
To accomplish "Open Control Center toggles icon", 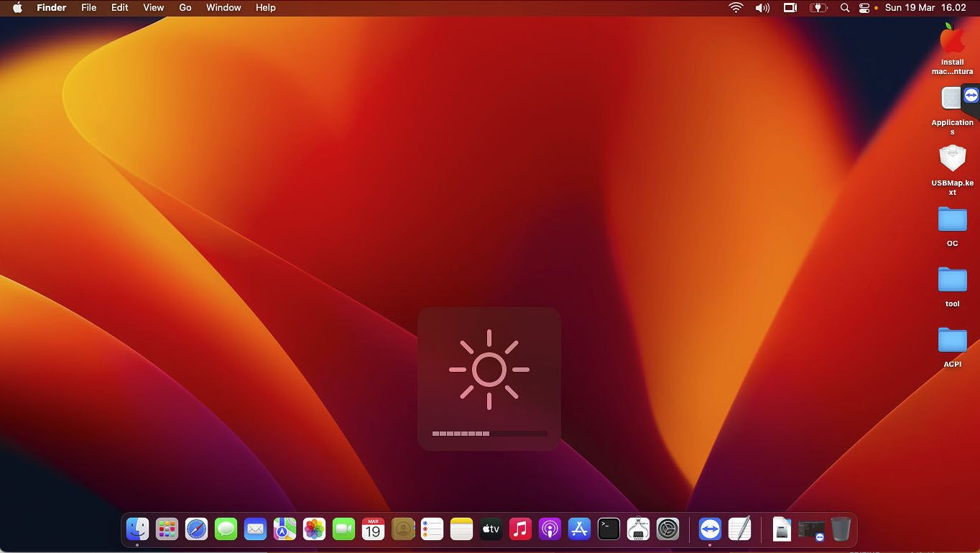I will click(x=864, y=8).
